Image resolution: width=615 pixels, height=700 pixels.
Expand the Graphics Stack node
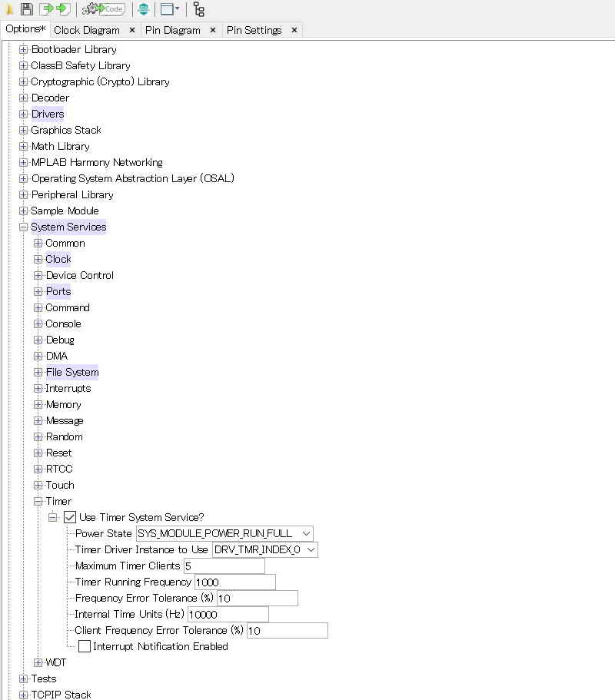(23, 130)
